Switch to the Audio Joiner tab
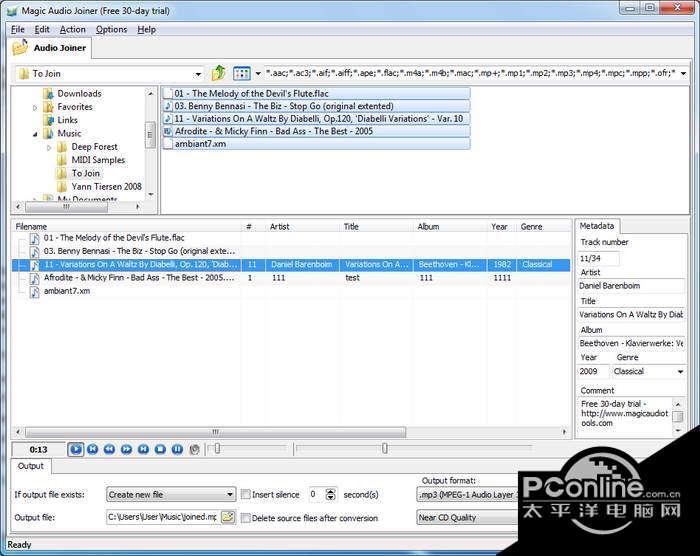Image resolution: width=700 pixels, height=556 pixels. [x=50, y=48]
